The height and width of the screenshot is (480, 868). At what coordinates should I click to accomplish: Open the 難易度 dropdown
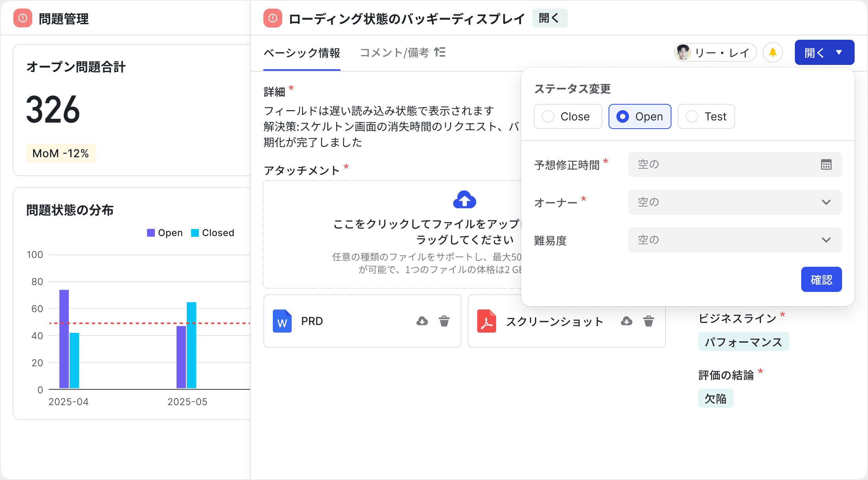click(x=826, y=240)
